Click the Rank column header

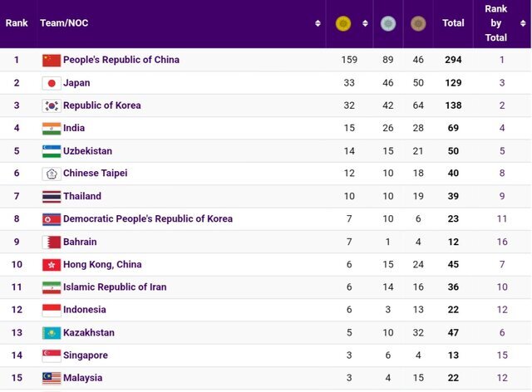pyautogui.click(x=17, y=23)
